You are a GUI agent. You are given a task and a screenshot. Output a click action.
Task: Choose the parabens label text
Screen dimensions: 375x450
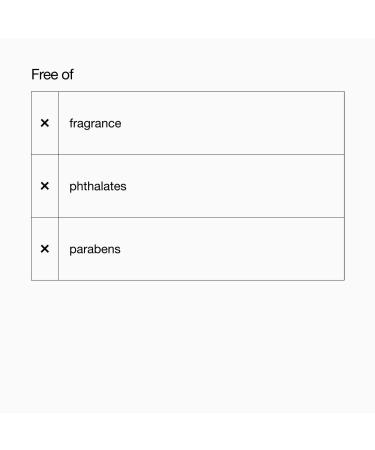[x=95, y=250]
